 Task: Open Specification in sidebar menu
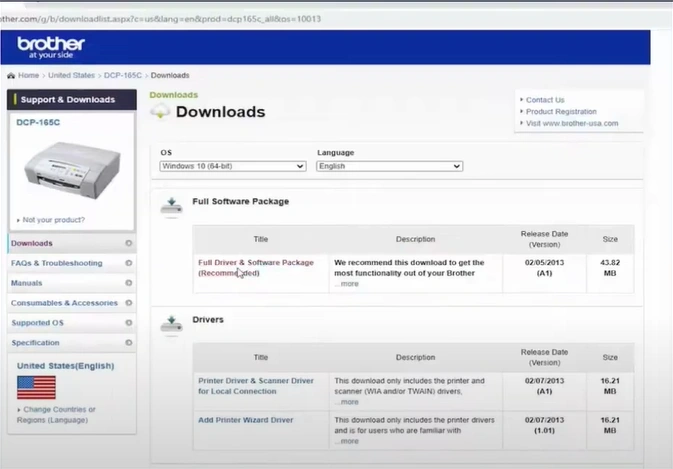35,343
